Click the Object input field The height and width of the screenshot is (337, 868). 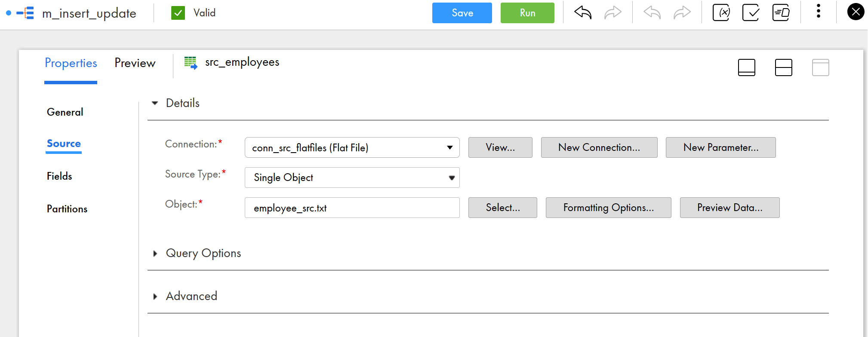[x=352, y=208]
